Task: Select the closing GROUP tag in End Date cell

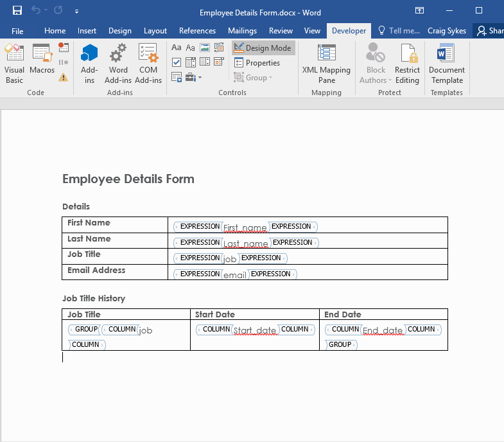Action: (x=341, y=344)
